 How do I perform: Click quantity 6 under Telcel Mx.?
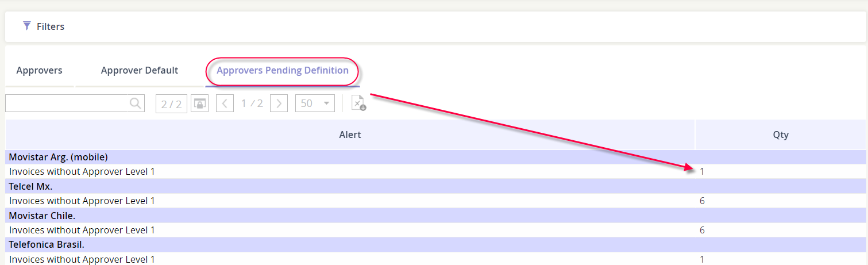click(x=702, y=201)
